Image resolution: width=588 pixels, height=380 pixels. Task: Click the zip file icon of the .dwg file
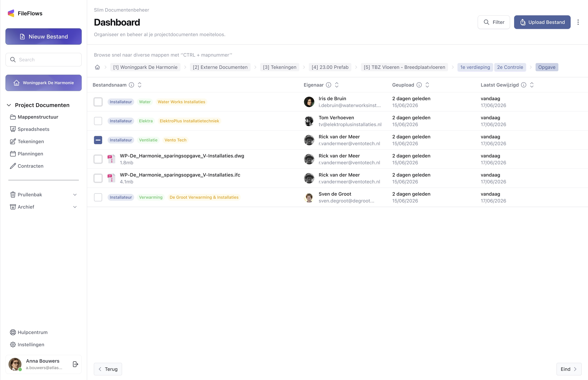click(111, 159)
